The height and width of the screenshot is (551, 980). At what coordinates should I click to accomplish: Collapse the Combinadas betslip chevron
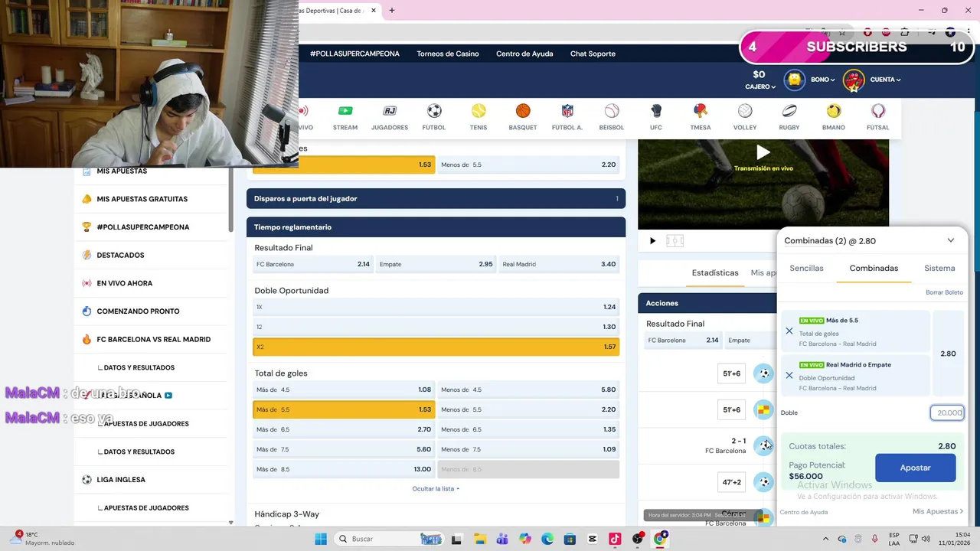pyautogui.click(x=951, y=240)
